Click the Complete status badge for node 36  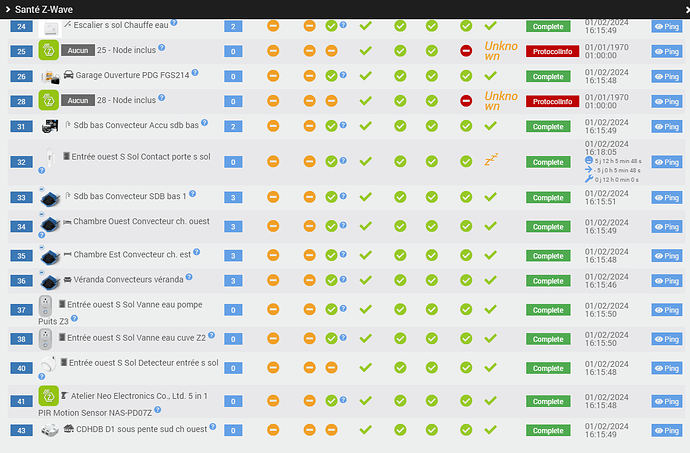548,281
